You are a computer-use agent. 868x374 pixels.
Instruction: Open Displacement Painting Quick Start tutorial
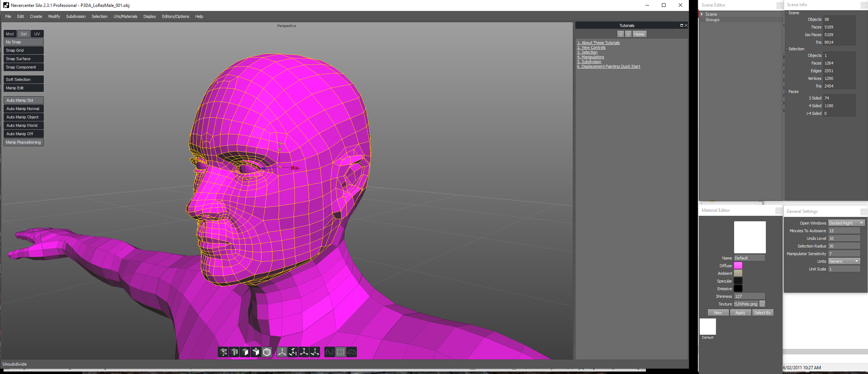pos(609,66)
